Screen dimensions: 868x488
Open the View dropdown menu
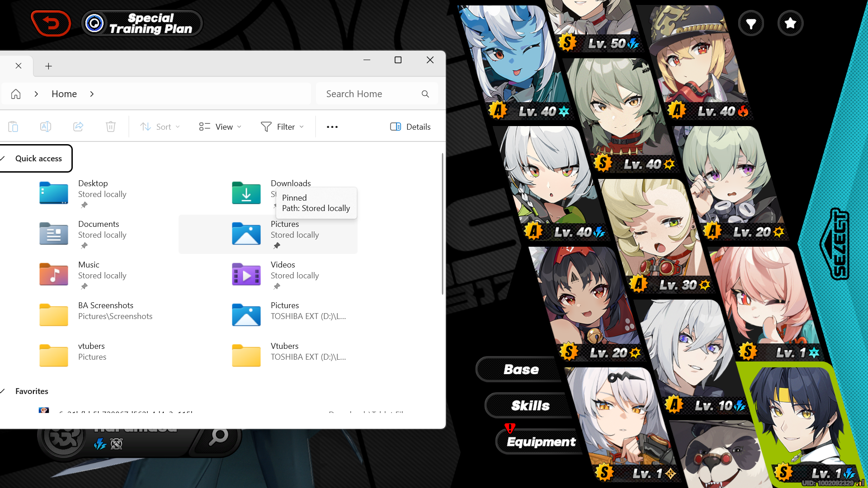click(x=220, y=127)
